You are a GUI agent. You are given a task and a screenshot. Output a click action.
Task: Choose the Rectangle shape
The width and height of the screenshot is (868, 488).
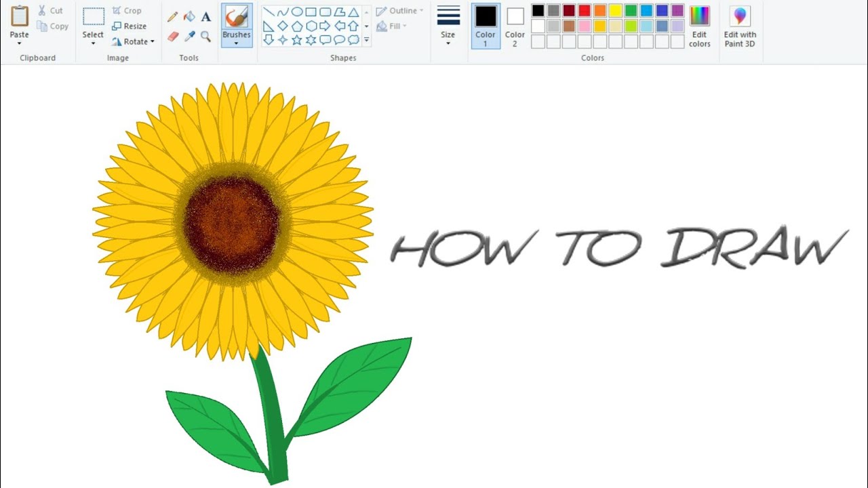(x=311, y=12)
